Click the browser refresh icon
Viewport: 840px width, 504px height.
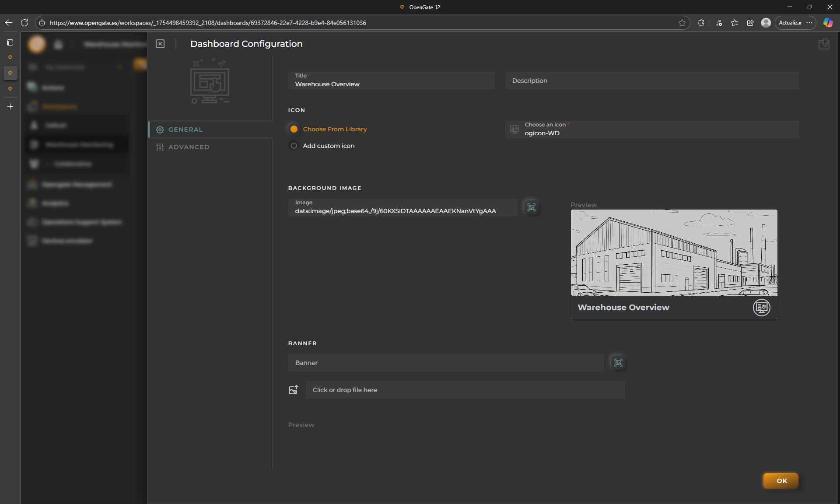pos(24,23)
